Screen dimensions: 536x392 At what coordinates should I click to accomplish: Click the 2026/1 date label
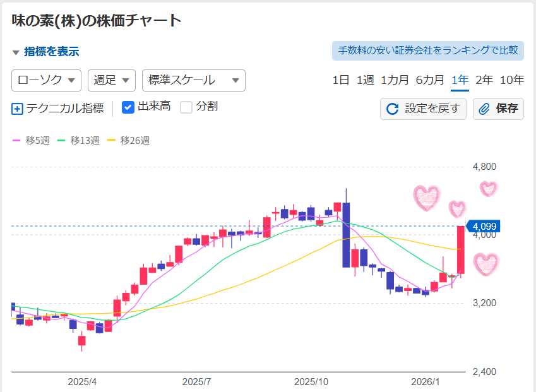[x=426, y=382]
